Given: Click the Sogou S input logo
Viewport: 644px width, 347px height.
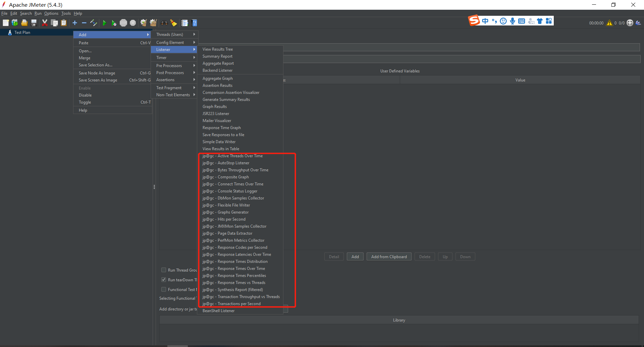Looking at the screenshot, I should coord(474,20).
